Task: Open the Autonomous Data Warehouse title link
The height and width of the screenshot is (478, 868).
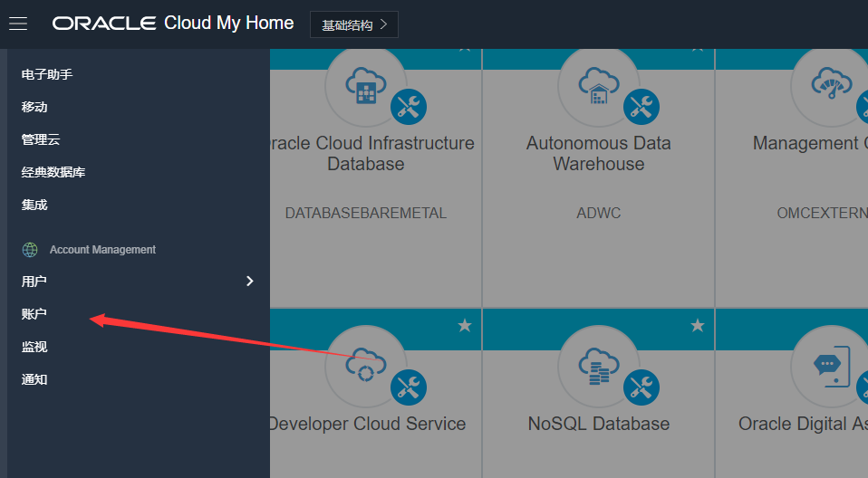Action: tap(599, 154)
